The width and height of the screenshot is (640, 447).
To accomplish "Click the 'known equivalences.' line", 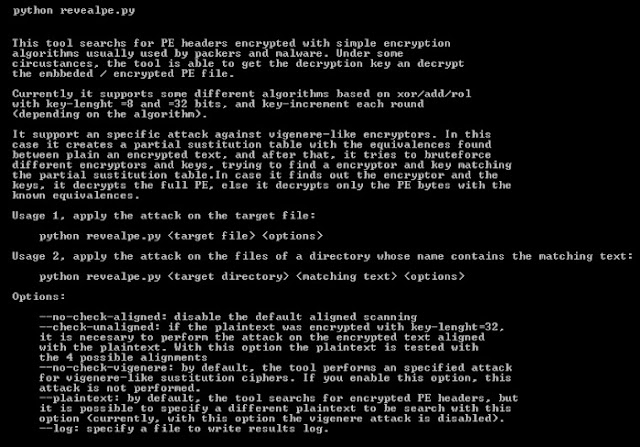I will pos(76,196).
